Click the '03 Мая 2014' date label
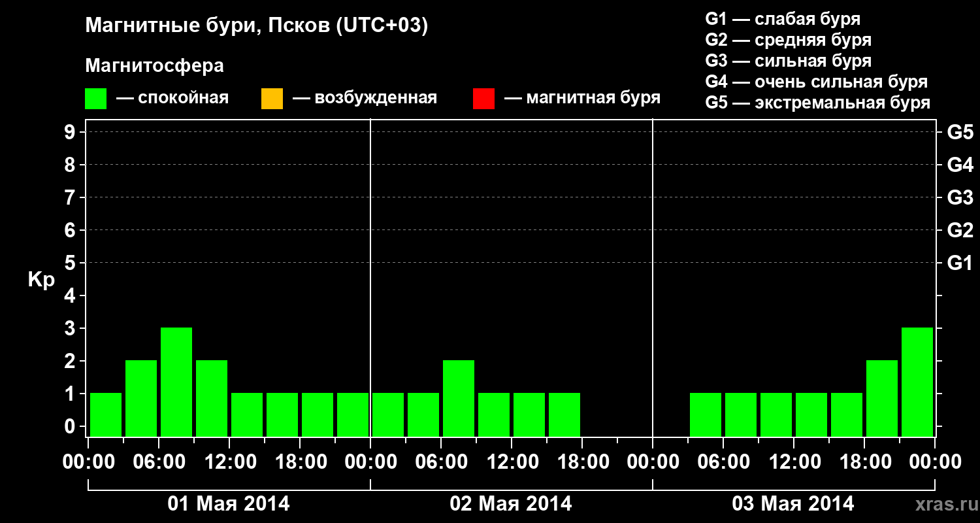Viewport: 980px width, 523px height. pyautogui.click(x=793, y=504)
